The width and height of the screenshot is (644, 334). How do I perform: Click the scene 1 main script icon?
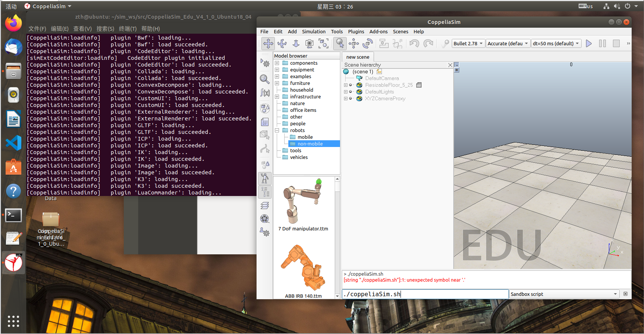[x=379, y=72]
